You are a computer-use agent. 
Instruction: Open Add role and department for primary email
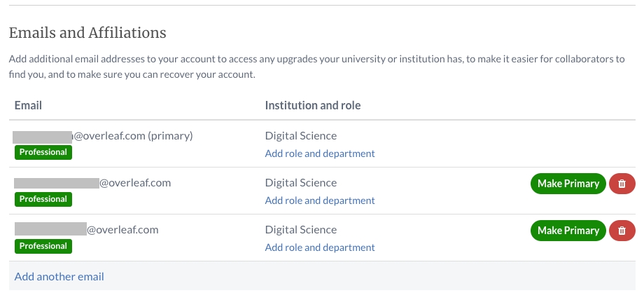[x=320, y=154]
